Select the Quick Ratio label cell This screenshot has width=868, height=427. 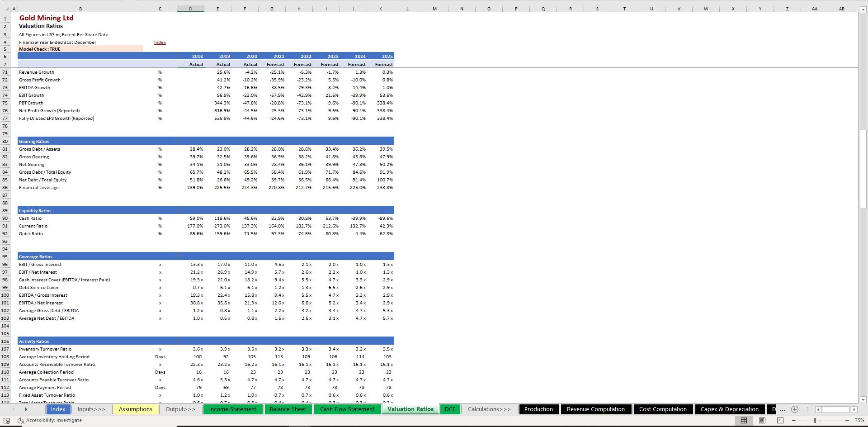point(80,233)
